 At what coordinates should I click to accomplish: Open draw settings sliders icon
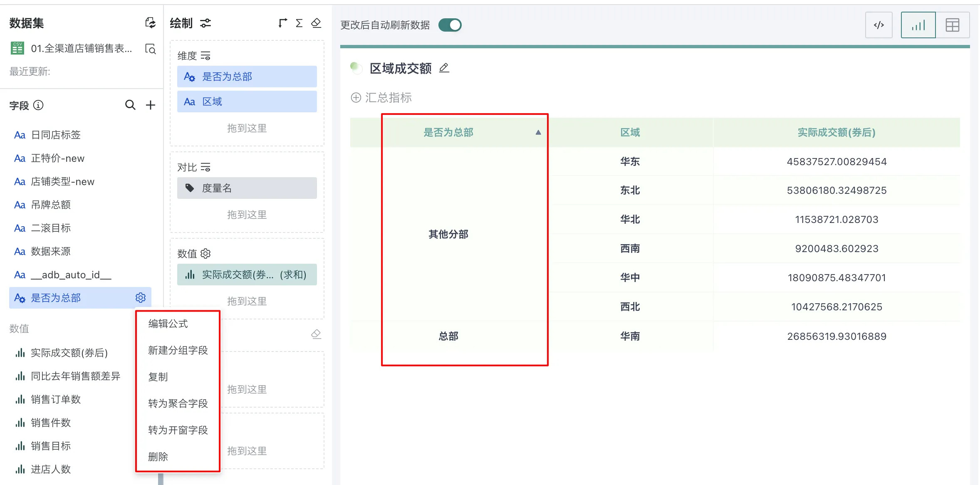205,23
